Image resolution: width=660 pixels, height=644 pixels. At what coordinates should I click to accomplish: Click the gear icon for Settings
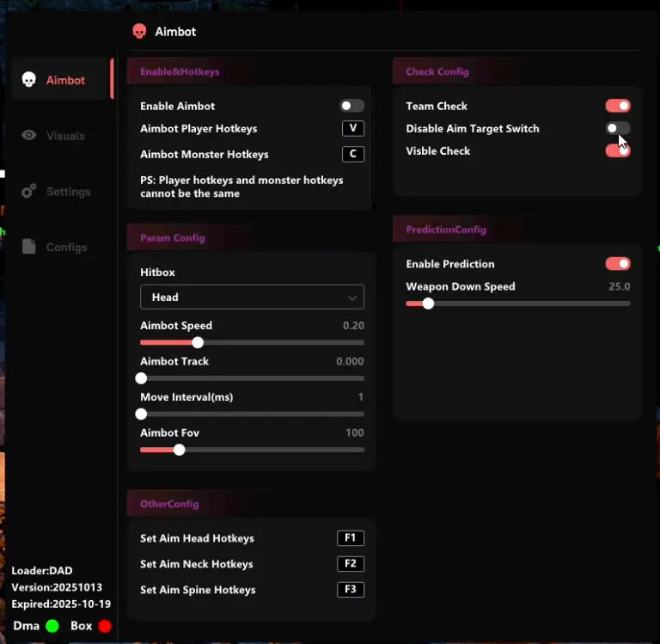click(29, 191)
